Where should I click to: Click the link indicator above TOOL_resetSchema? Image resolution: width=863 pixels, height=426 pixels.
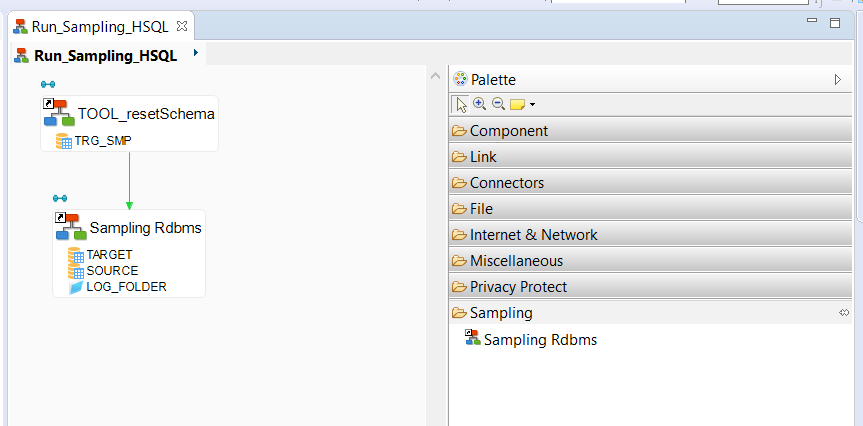tap(48, 85)
